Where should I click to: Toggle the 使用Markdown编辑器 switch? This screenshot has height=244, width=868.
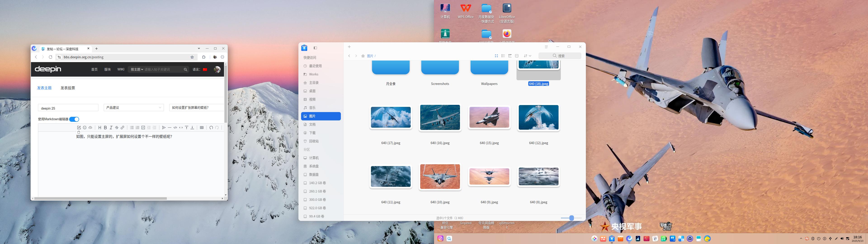[74, 119]
